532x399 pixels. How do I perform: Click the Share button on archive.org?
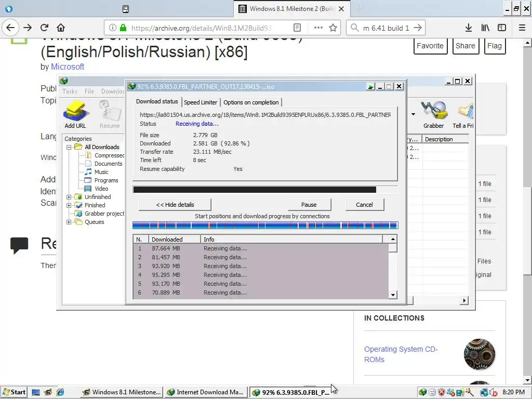[x=465, y=46]
